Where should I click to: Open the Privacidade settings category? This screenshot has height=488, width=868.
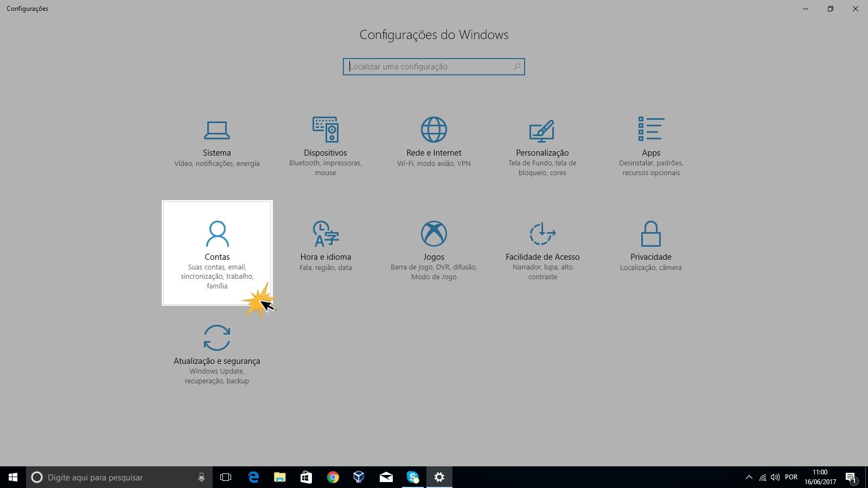coord(651,247)
